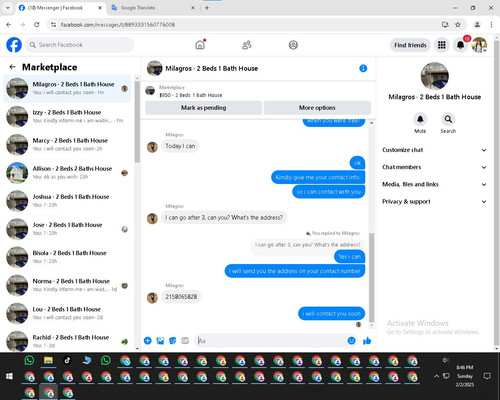
Task: Expand the Chat members section
Action: 434,167
